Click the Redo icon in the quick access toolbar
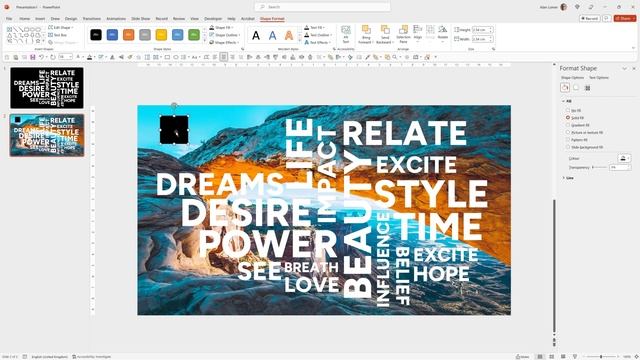Image resolution: width=640 pixels, height=360 pixels. (x=53, y=57)
